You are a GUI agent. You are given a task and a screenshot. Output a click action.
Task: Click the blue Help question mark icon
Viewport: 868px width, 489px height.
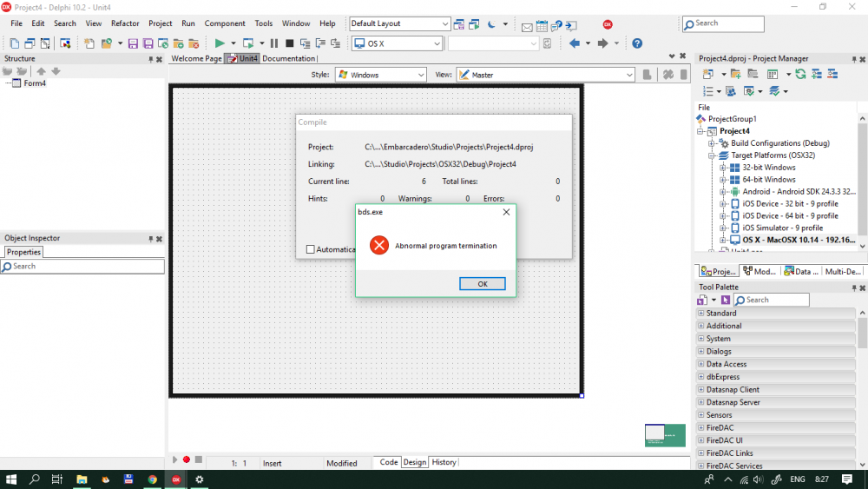(x=637, y=43)
